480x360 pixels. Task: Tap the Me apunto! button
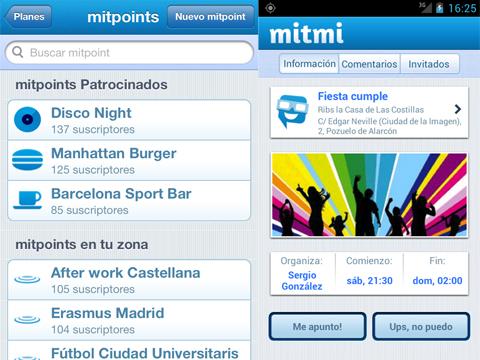[317, 326]
